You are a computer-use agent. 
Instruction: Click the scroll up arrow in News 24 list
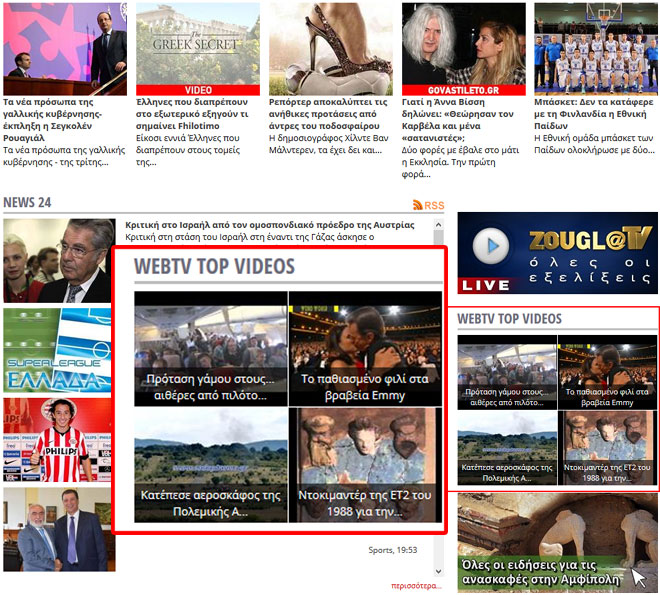tap(438, 226)
